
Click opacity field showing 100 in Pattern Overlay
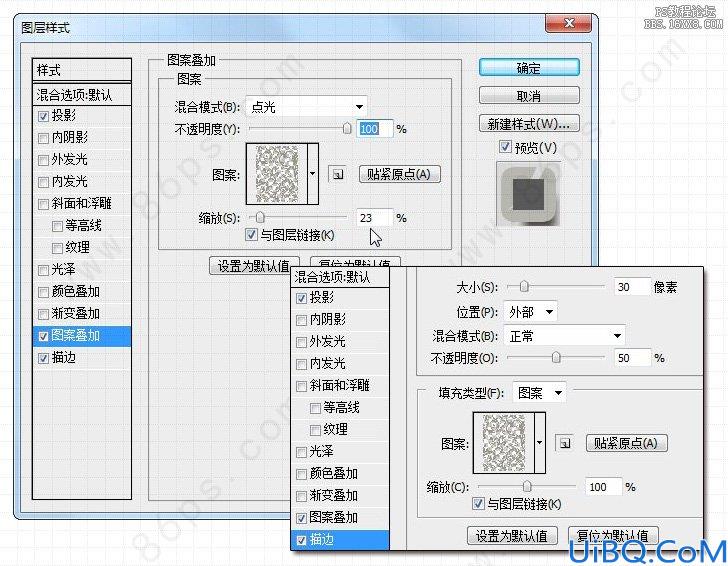click(375, 129)
